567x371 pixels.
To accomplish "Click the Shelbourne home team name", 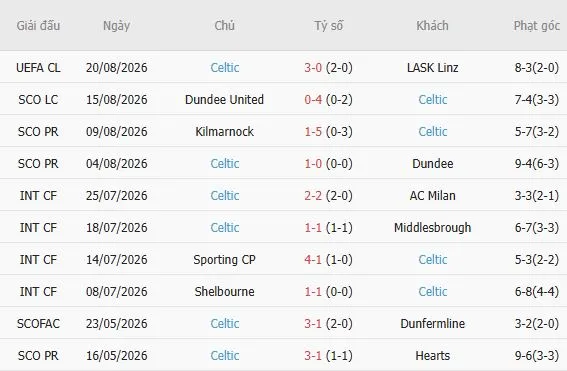I will pyautogui.click(x=224, y=291).
